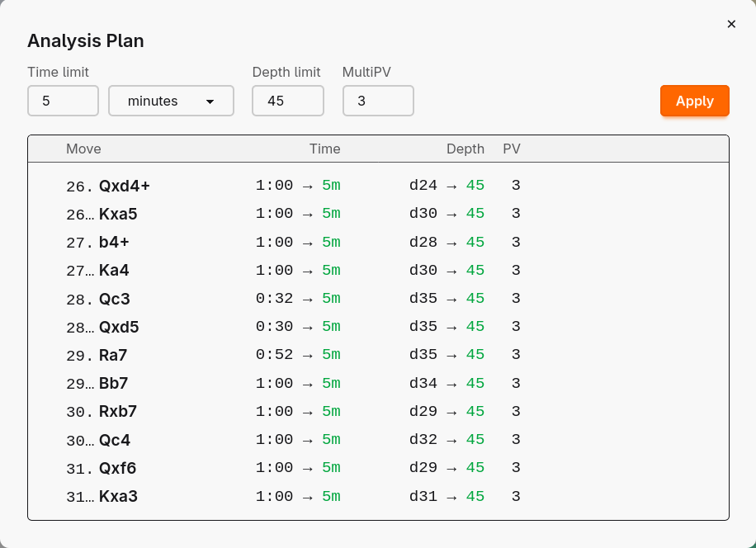756x548 pixels.
Task: Click the arrow icon beside 1:00 for Qxd4+
Action: [x=307, y=186]
